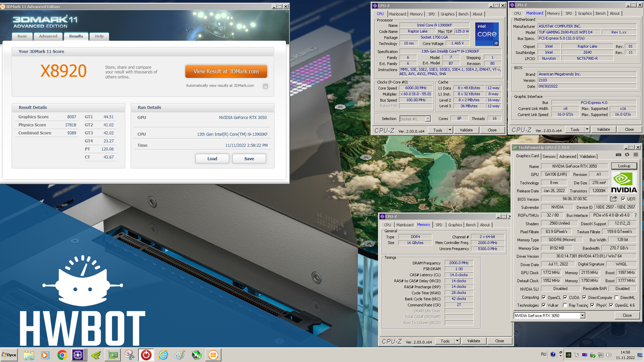This screenshot has height=362, width=644.
Task: Toggle the Vulkan checkbox
Action: tap(544, 305)
